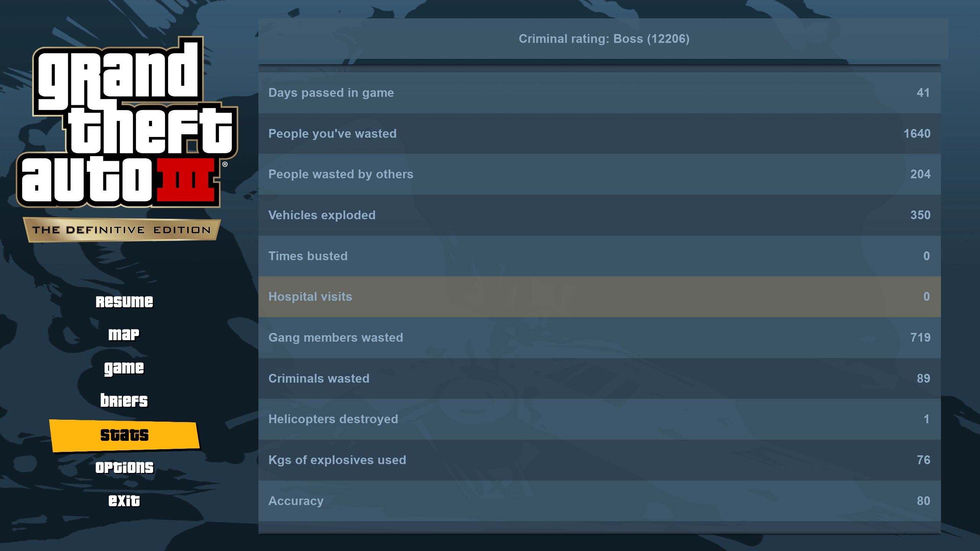Open the Briefs menu entry
Viewport: 980px width, 551px height.
pos(124,401)
